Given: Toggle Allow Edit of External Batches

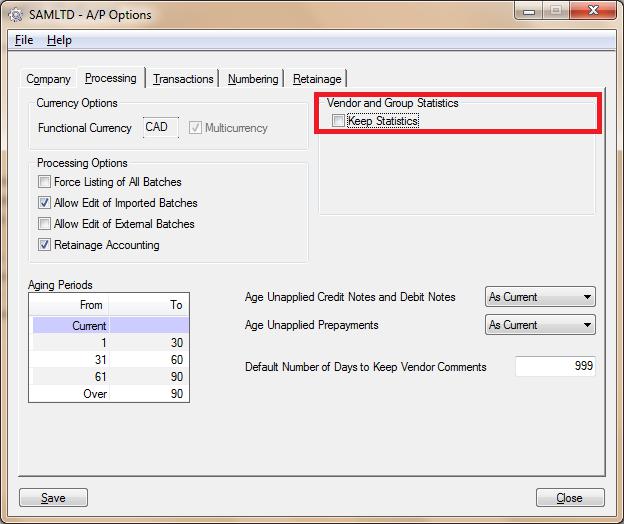Looking at the screenshot, I should coord(44,224).
